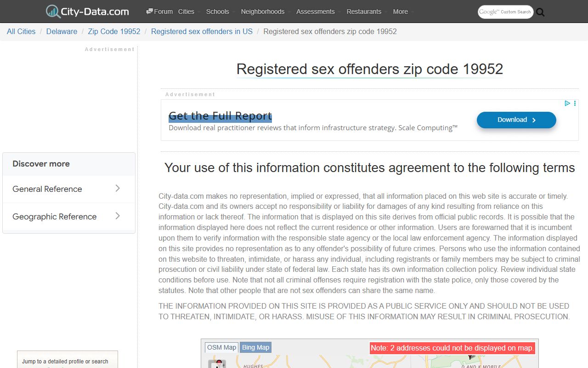The image size is (588, 368).
Task: Open the Neighborhoods menu
Action: click(263, 11)
